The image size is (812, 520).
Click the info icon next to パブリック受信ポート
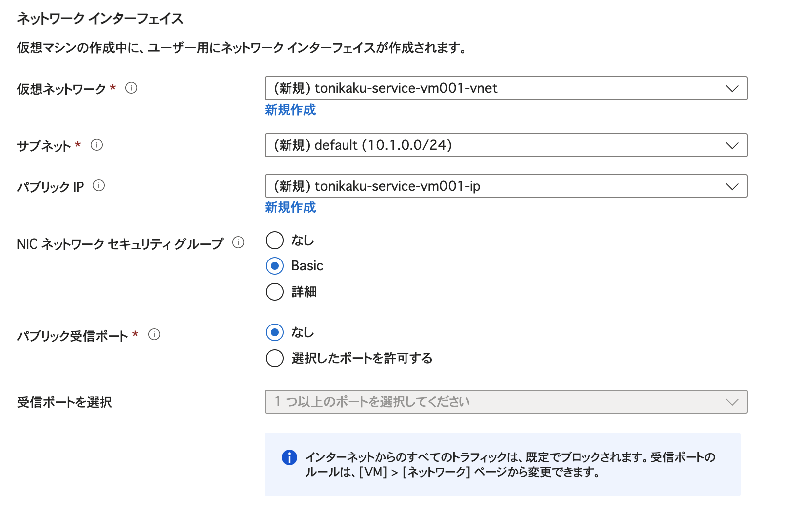[x=155, y=335]
